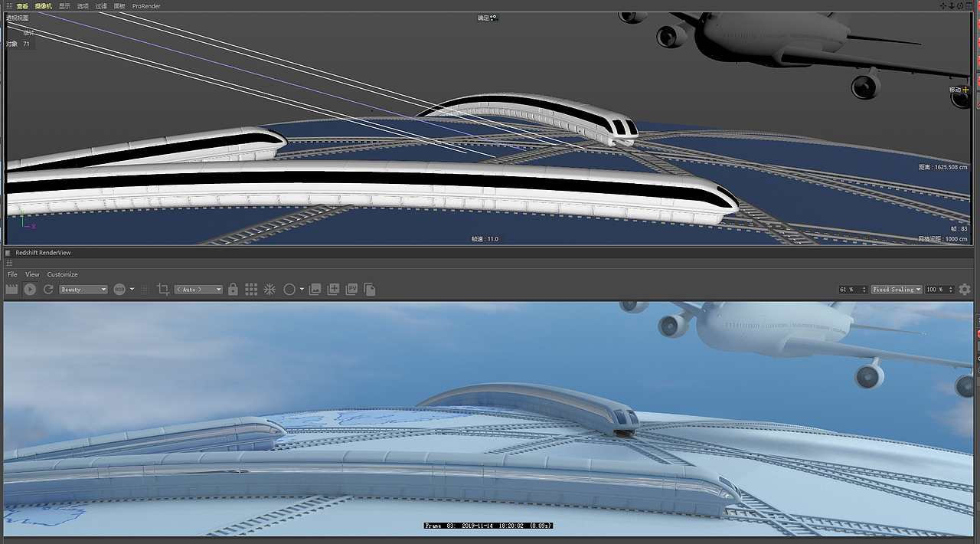Open the ProRender viewport menu

146,6
